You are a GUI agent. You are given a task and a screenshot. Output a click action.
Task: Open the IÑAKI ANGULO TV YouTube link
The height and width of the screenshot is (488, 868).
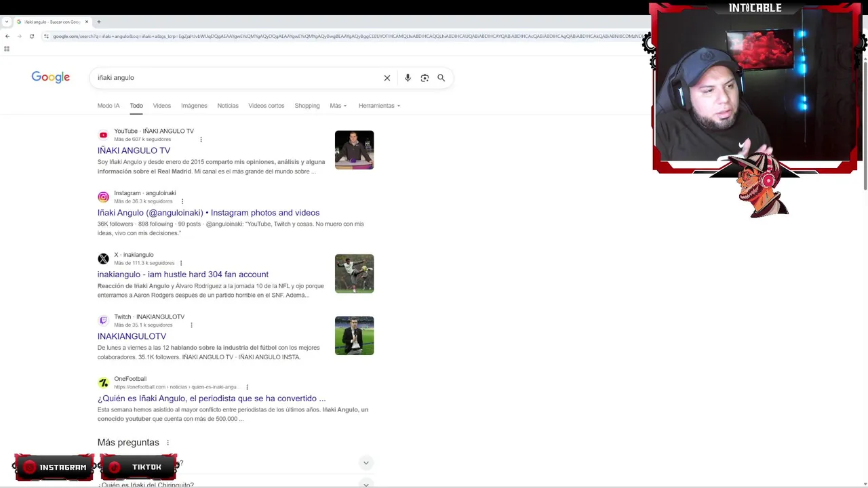pos(134,150)
